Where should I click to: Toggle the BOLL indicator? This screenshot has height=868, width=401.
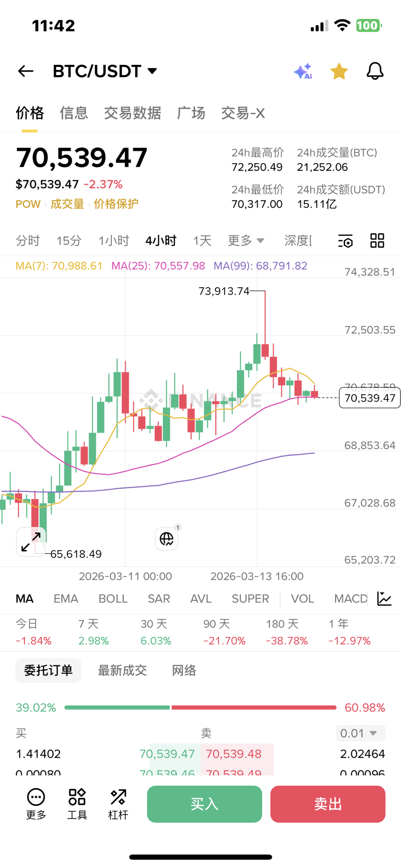[113, 599]
